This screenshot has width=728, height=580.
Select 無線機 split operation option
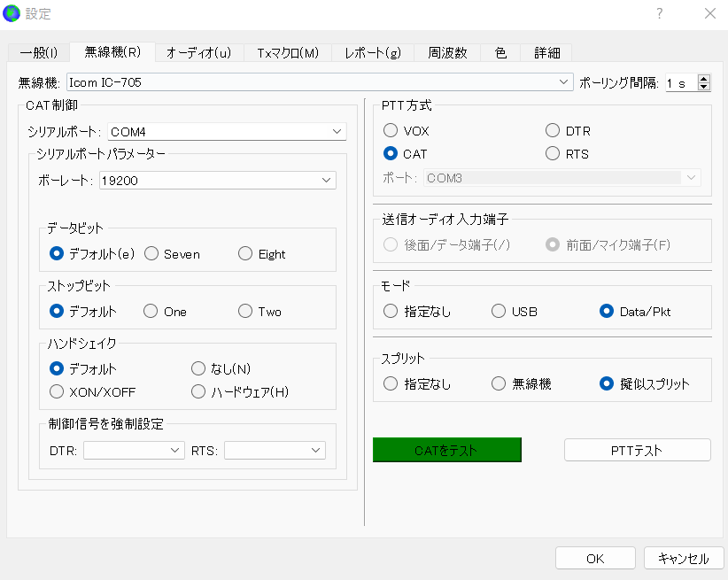pos(498,384)
